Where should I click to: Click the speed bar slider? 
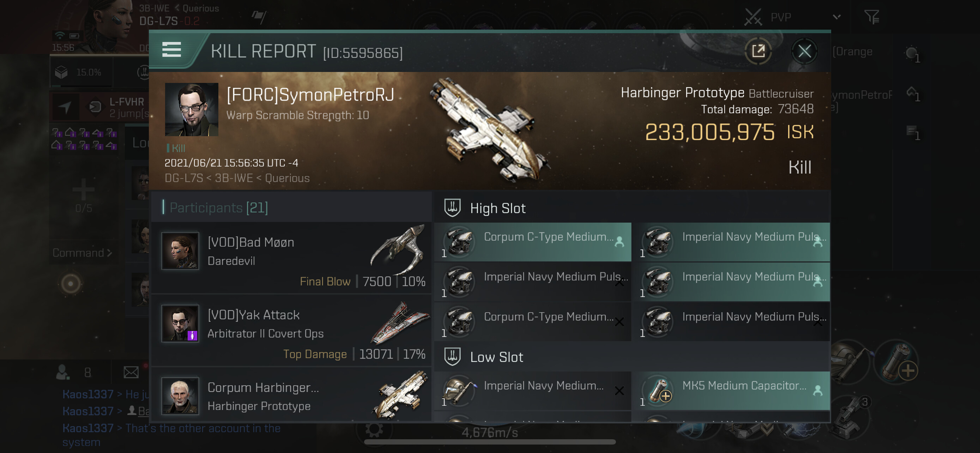tap(489, 442)
